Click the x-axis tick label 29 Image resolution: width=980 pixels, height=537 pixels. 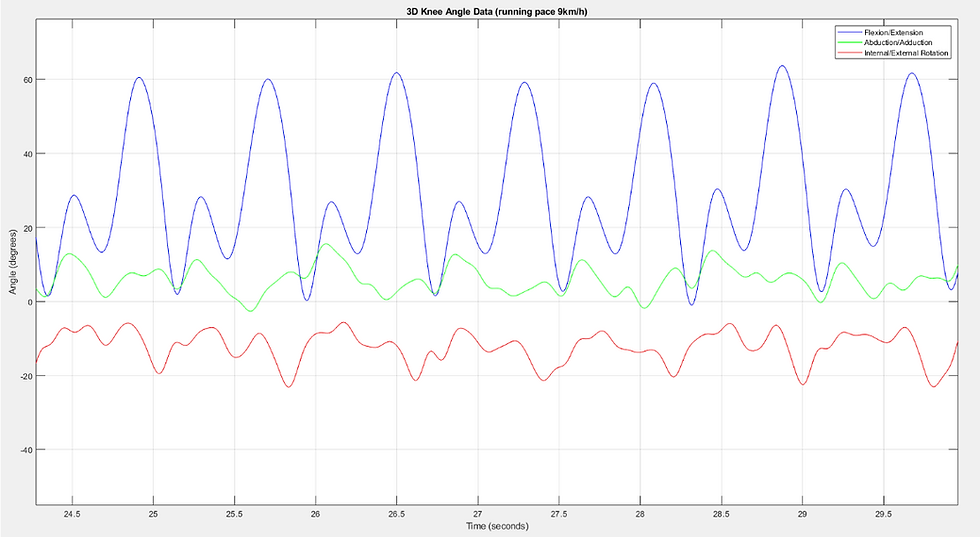pyautogui.click(x=802, y=514)
